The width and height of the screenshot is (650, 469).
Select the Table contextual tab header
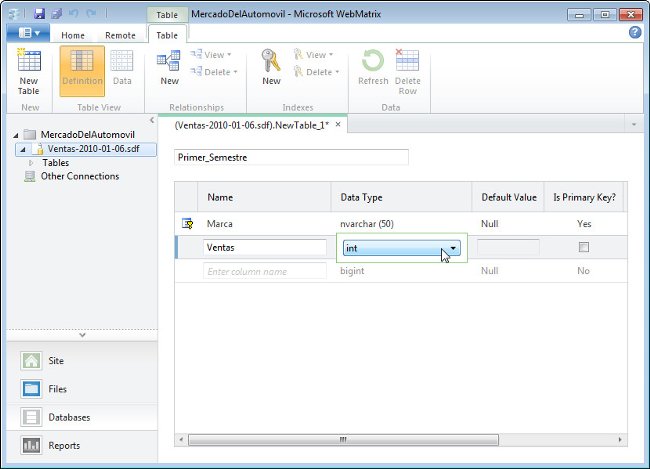pos(167,15)
